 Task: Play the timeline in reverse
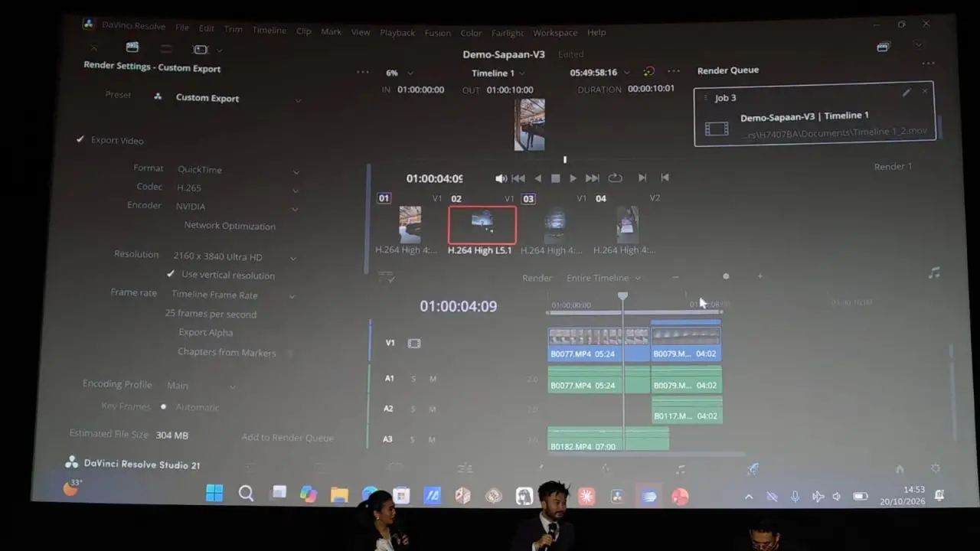[537, 178]
